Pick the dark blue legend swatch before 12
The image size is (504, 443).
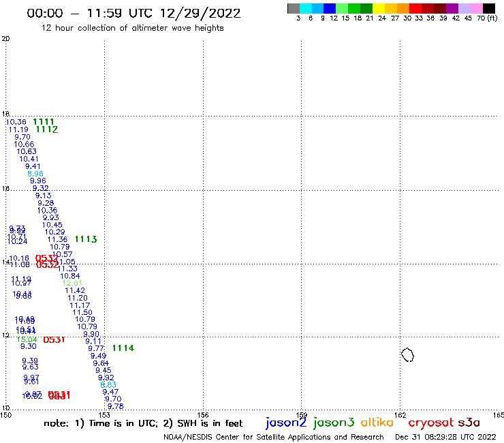tap(330, 8)
